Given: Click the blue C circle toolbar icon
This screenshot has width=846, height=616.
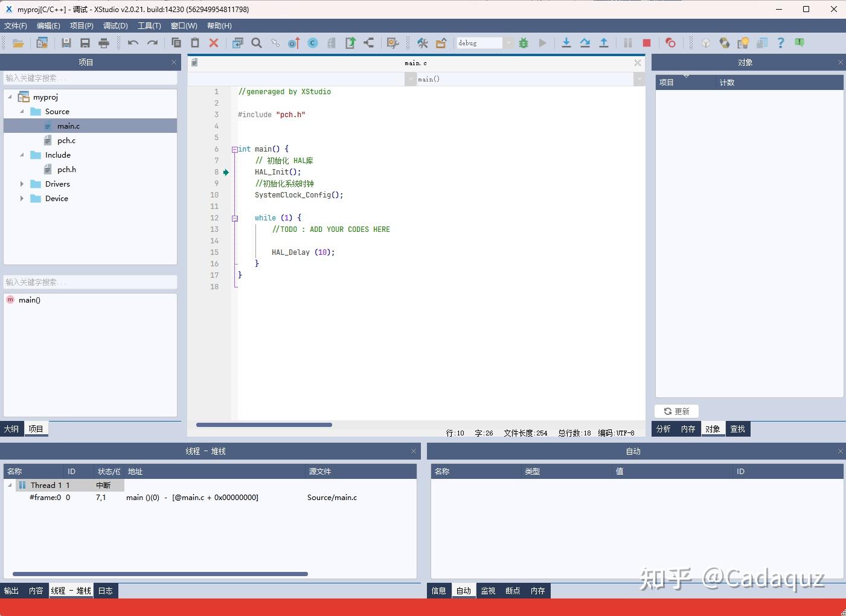Looking at the screenshot, I should pos(313,43).
